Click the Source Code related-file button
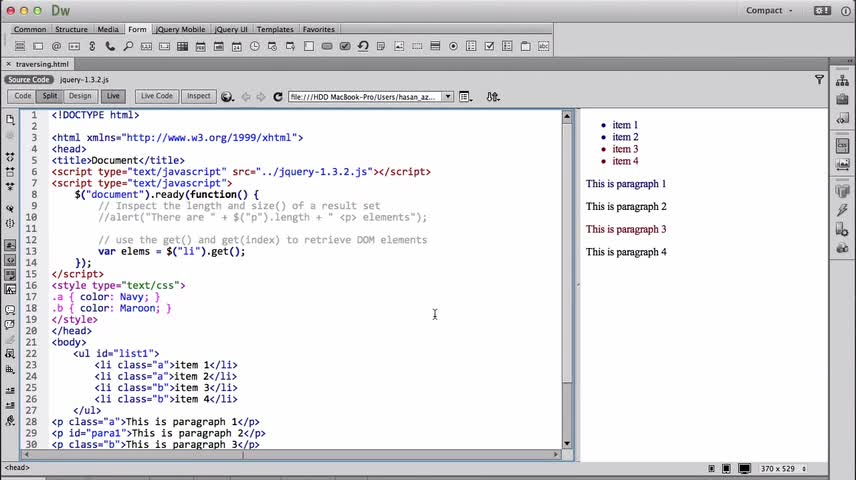 pyautogui.click(x=29, y=80)
